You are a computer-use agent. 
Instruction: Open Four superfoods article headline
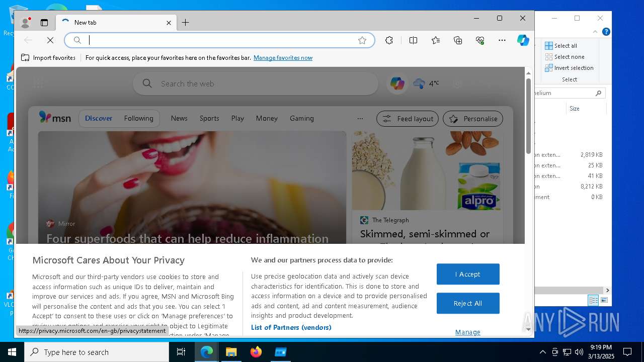[188, 238]
